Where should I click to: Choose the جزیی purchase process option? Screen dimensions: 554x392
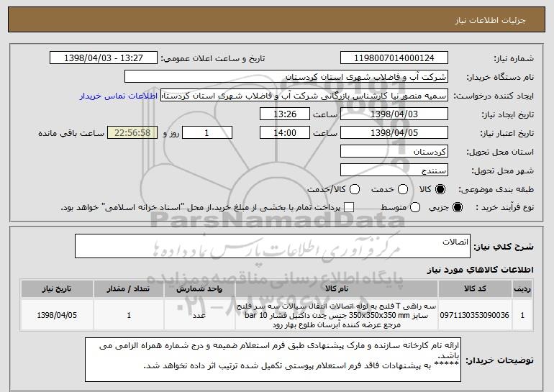coord(457,208)
